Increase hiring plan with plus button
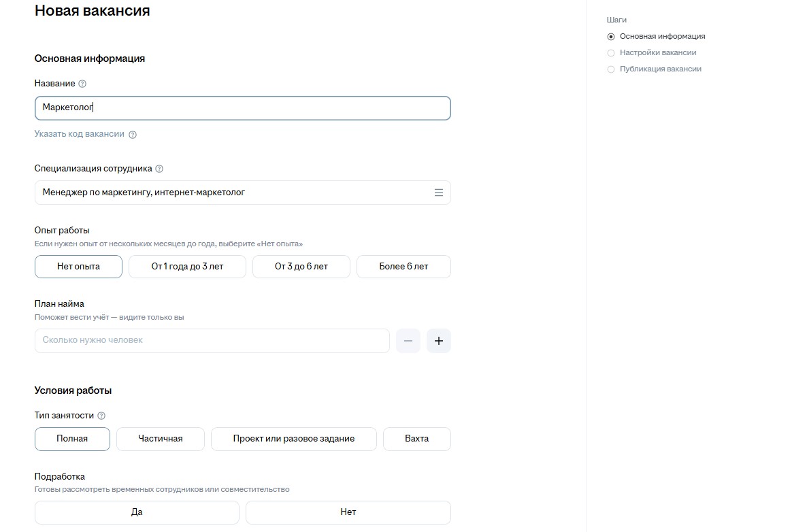The image size is (792, 532). tap(439, 341)
